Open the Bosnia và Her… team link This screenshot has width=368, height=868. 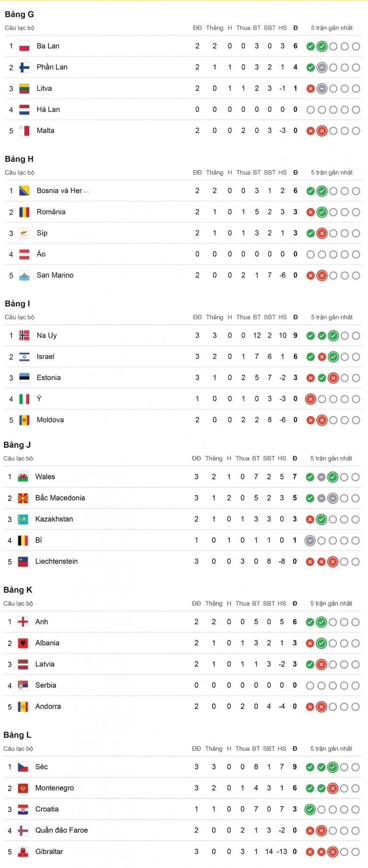[63, 191]
